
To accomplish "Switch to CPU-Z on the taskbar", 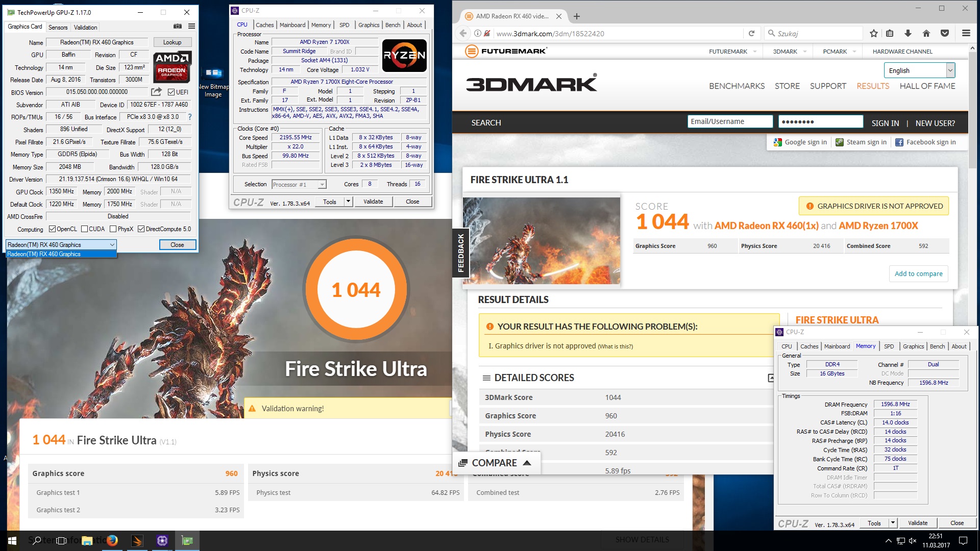I will pyautogui.click(x=162, y=541).
